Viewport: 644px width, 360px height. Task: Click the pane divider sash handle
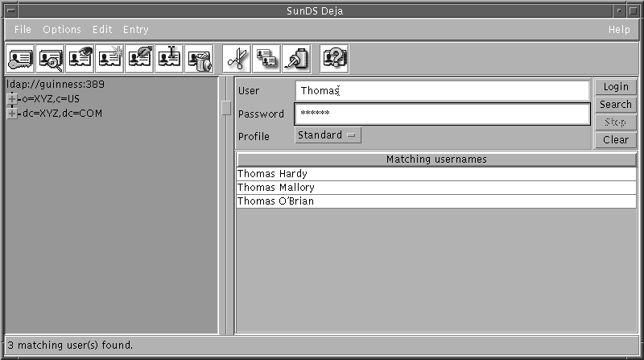point(226,108)
